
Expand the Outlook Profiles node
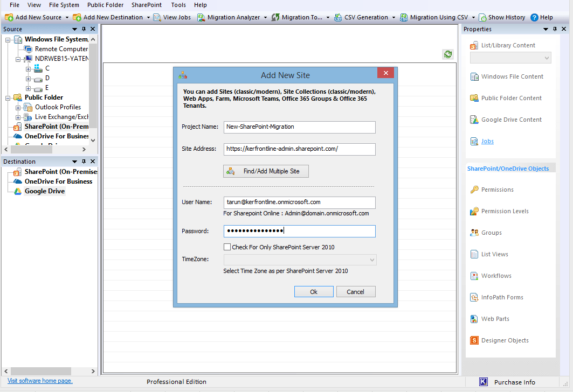click(x=18, y=108)
